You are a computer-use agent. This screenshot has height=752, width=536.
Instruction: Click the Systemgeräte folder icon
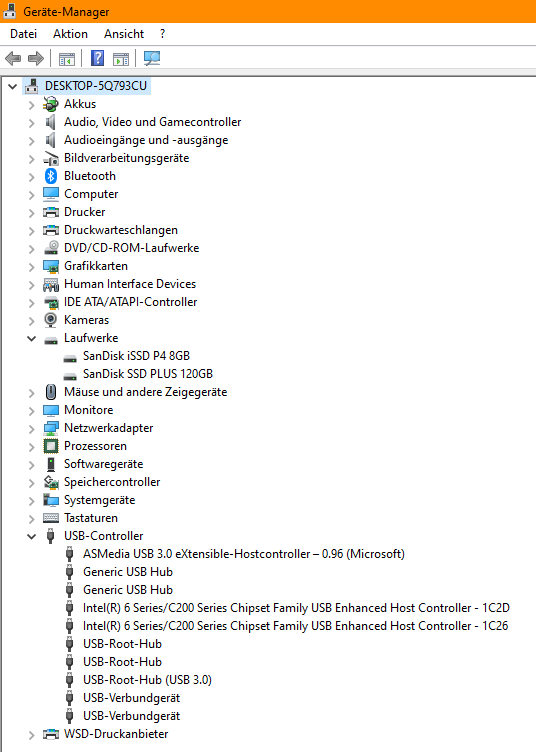[x=51, y=500]
